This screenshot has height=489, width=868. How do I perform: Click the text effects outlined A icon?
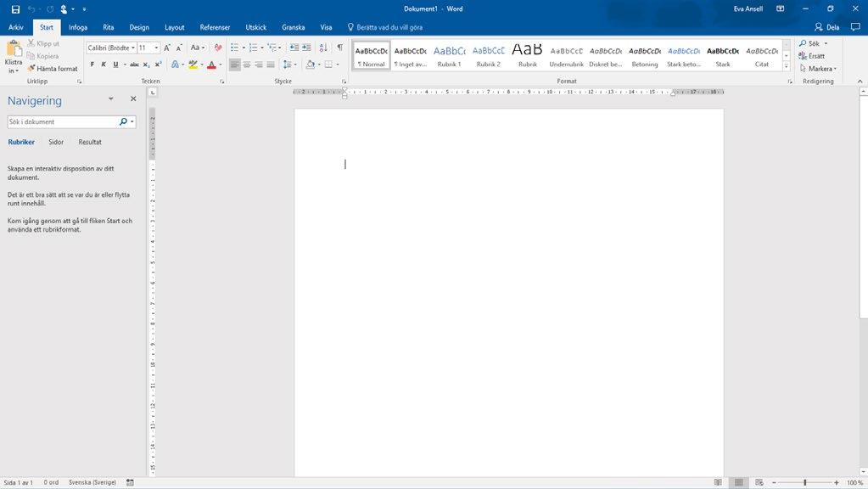[x=175, y=65]
